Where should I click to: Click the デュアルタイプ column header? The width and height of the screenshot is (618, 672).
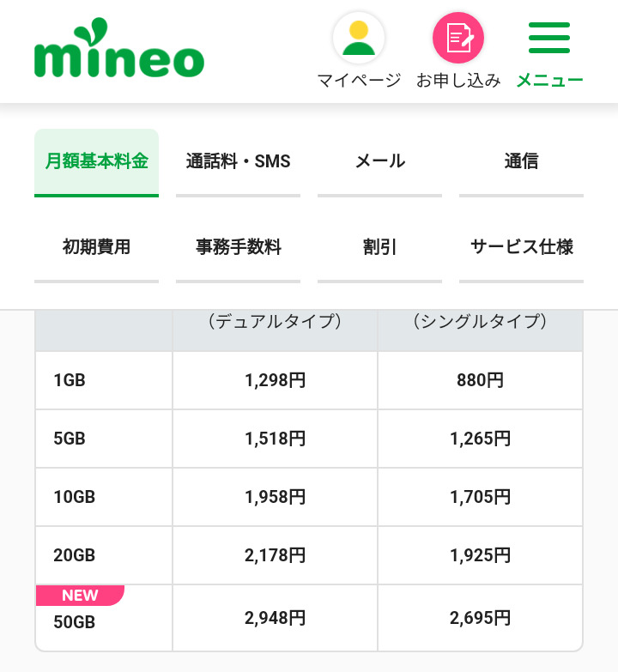[275, 322]
